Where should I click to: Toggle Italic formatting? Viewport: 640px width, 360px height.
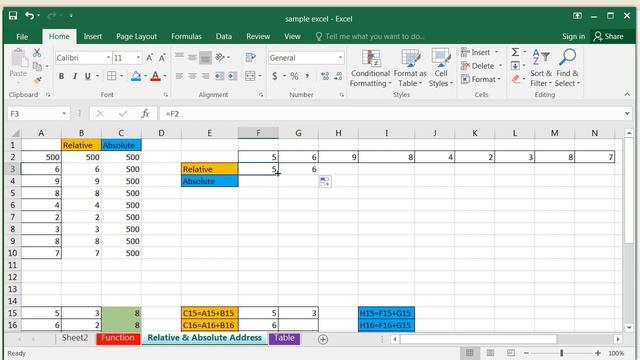pos(75,76)
